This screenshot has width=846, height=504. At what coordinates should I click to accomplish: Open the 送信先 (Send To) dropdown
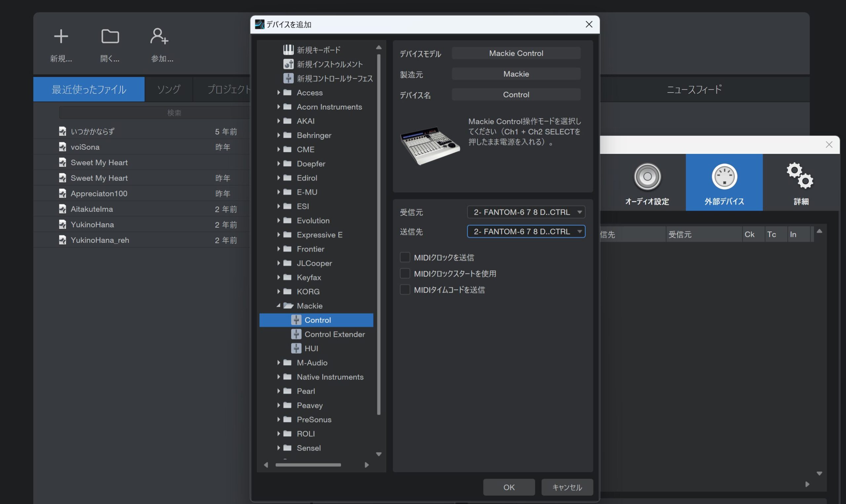[526, 232]
